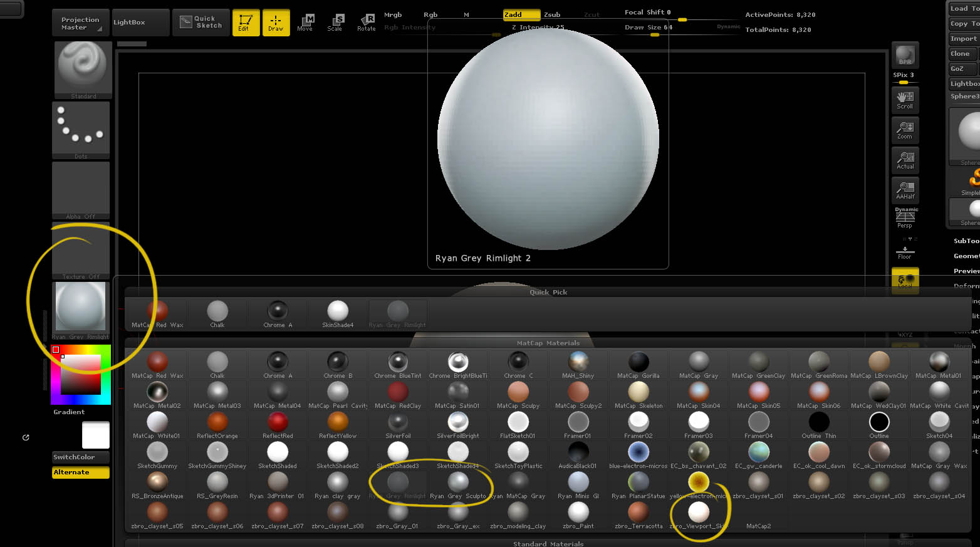Viewport: 980px width, 547px height.
Task: Open the LightBox browser
Action: (140, 23)
